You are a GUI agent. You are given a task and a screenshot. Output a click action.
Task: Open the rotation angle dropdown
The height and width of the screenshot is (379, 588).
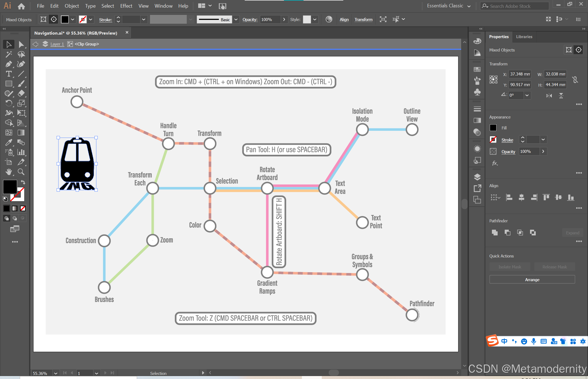click(527, 95)
